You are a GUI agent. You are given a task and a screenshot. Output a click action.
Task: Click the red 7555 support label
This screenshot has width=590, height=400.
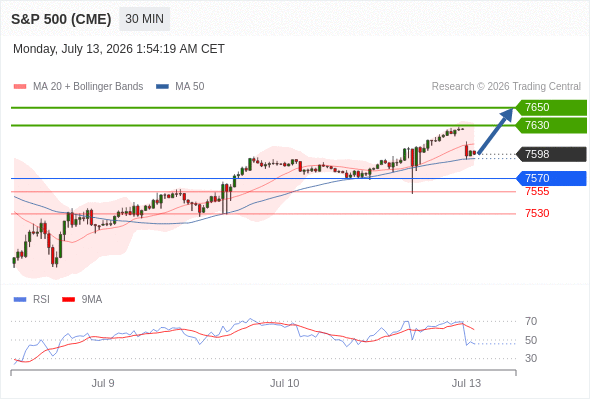pos(537,192)
